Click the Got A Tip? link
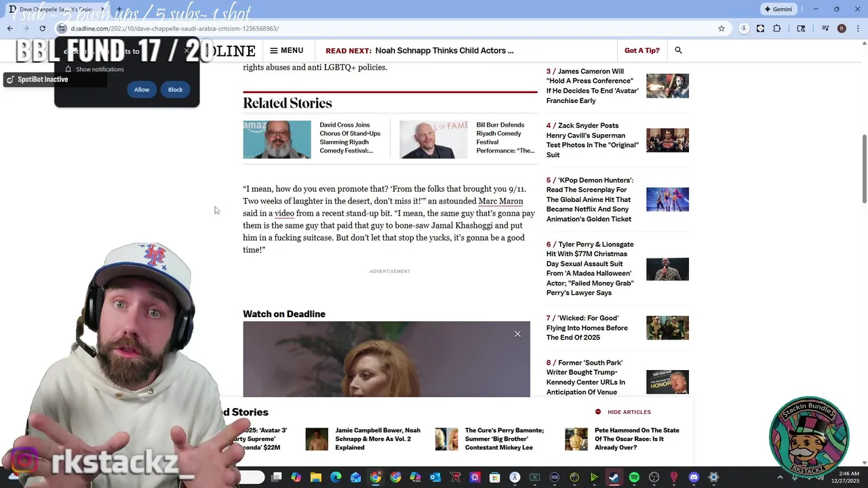 coord(642,50)
